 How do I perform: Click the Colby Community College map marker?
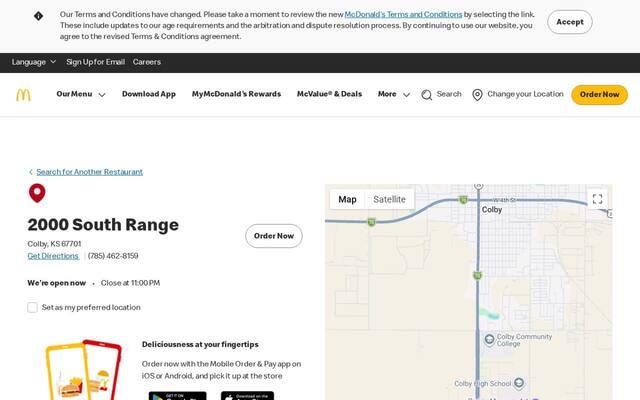pos(489,339)
